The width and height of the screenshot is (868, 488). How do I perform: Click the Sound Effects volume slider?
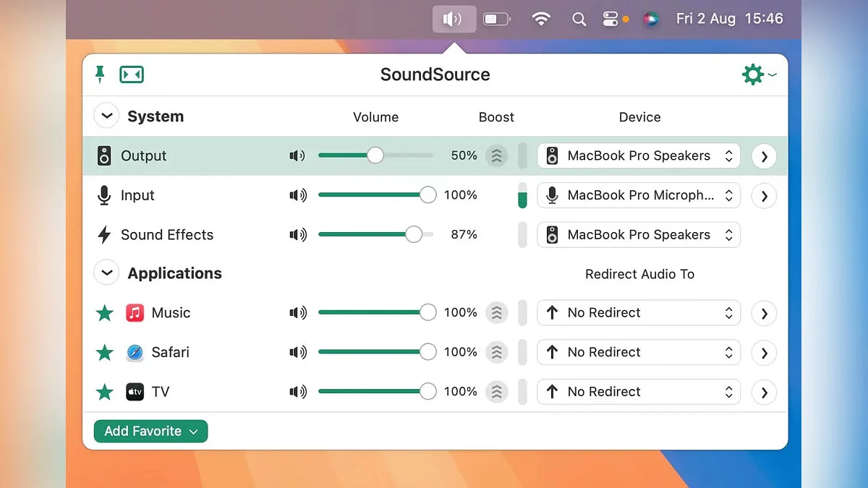(375, 235)
